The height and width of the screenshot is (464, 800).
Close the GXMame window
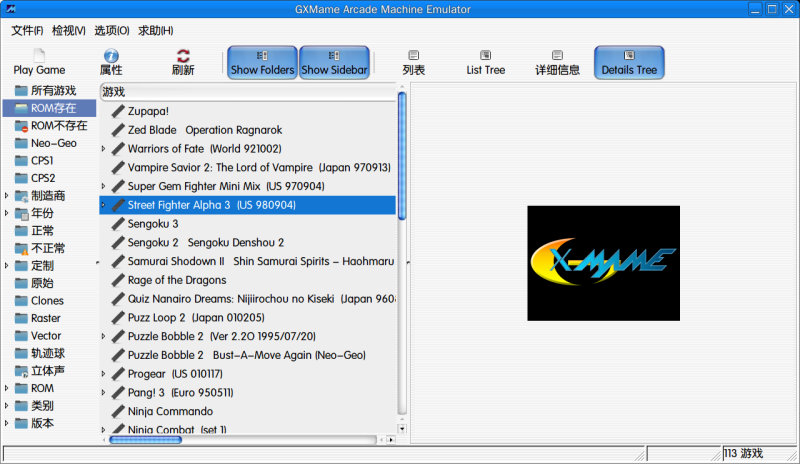[x=789, y=9]
